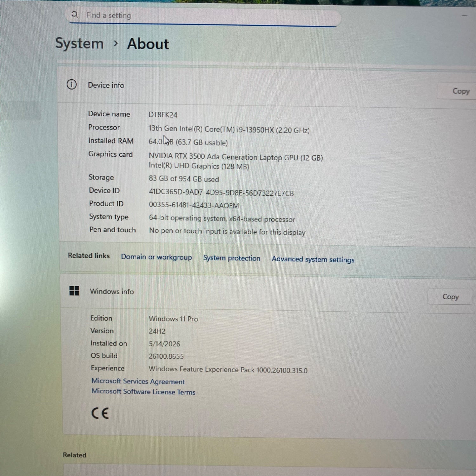Select the Windows 11 Pro edition value
This screenshot has width=476, height=476.
[x=173, y=319]
